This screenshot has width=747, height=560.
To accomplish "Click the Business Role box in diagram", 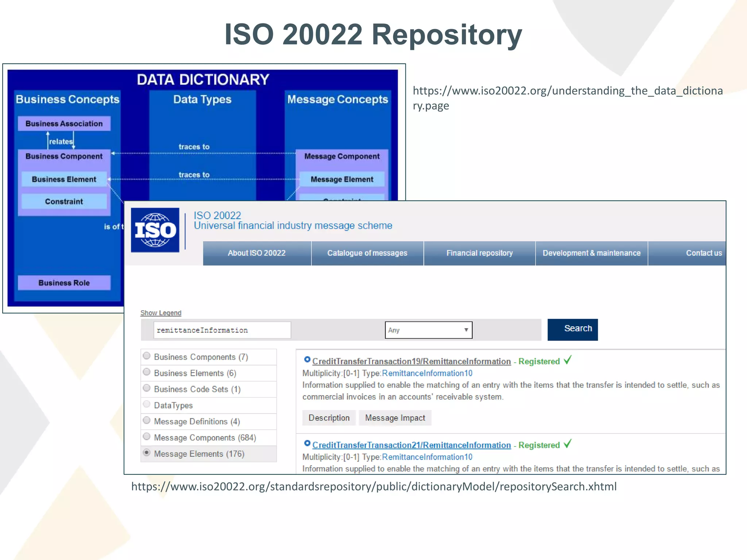I will (x=64, y=283).
